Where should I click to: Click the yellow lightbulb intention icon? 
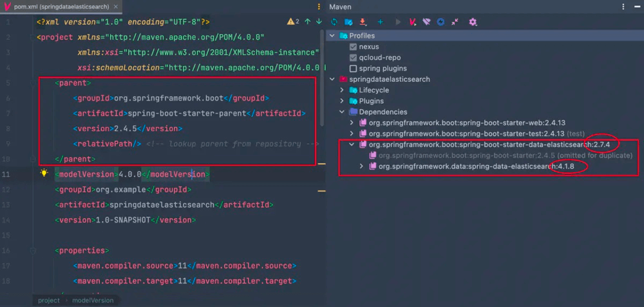point(44,173)
